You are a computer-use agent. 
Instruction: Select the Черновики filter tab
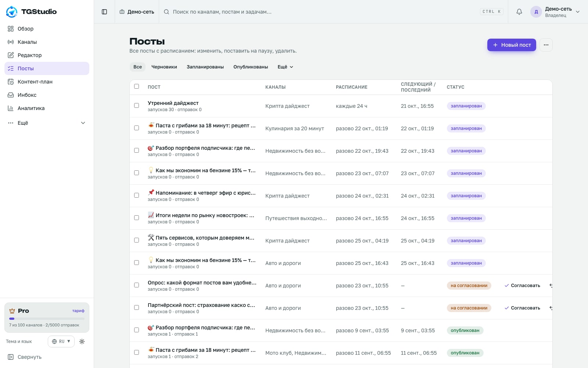tap(164, 67)
